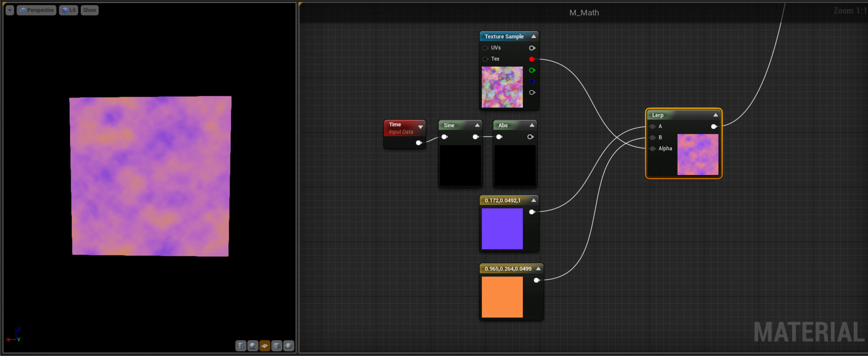Click the Abs node output pin
Viewport: 868px width, 356px height.
click(x=530, y=137)
